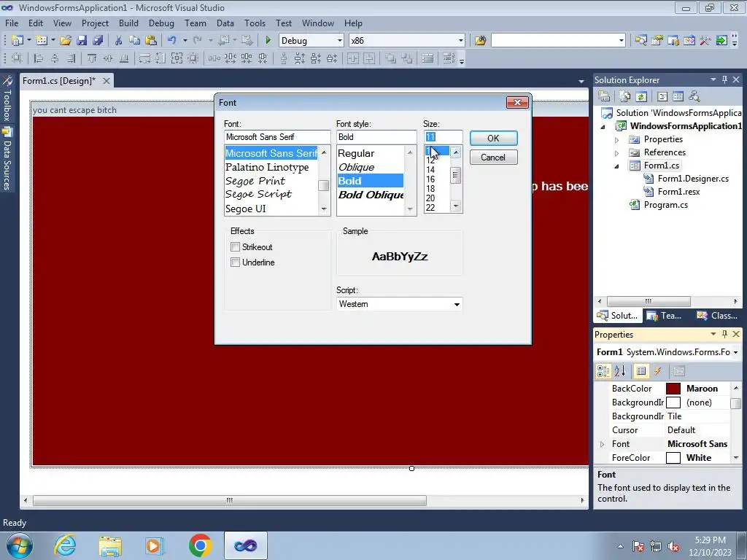This screenshot has height=560, width=747.
Task: Select font size 16 in list
Action: pos(430,179)
